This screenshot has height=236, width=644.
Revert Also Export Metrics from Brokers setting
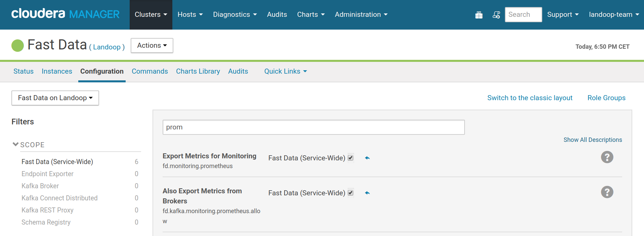coord(367,193)
